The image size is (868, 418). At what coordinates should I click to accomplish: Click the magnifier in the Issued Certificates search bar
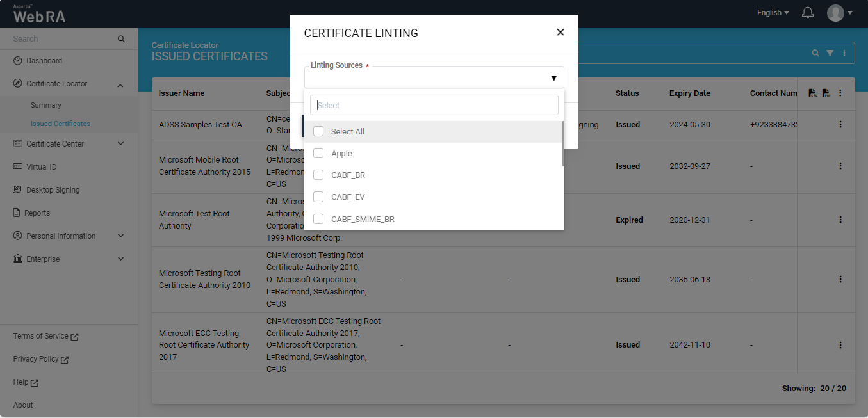(x=815, y=53)
